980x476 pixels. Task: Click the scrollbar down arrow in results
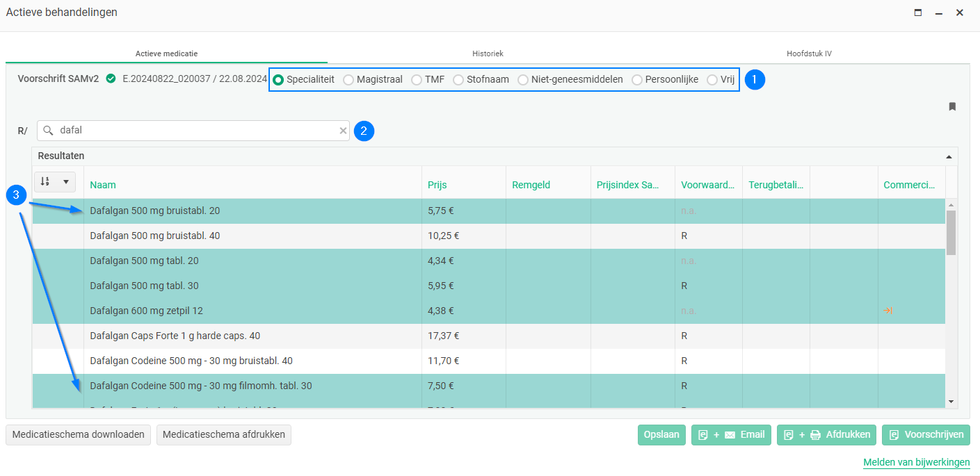(x=951, y=402)
